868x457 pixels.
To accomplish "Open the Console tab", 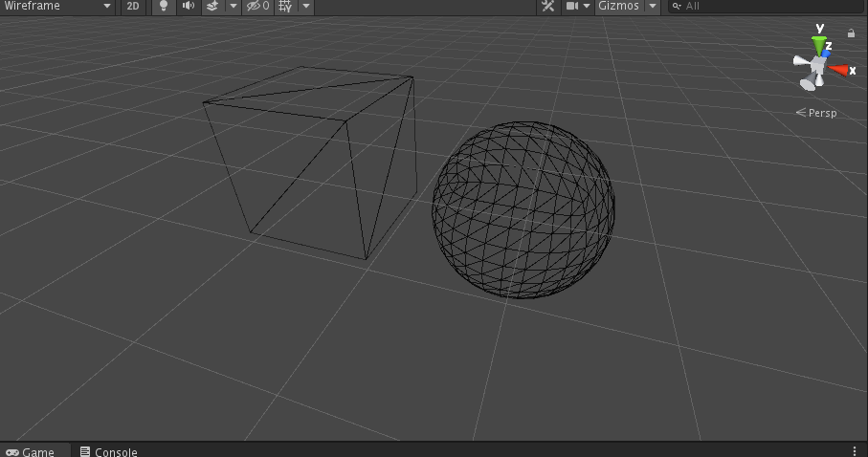I will click(x=108, y=451).
